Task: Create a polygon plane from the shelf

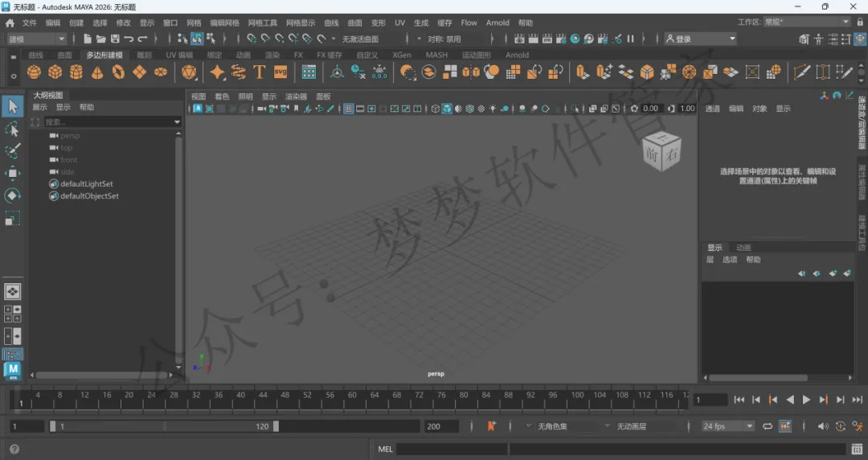Action: pyautogui.click(x=140, y=72)
